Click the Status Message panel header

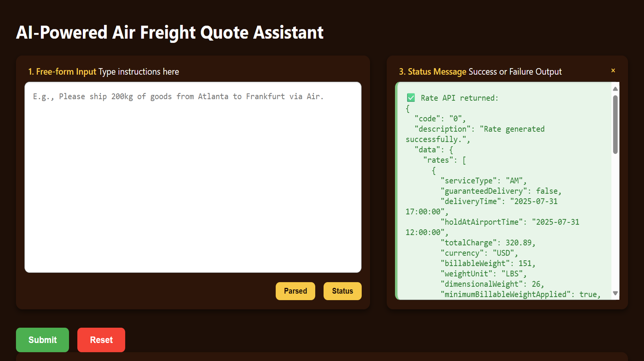[480, 71]
